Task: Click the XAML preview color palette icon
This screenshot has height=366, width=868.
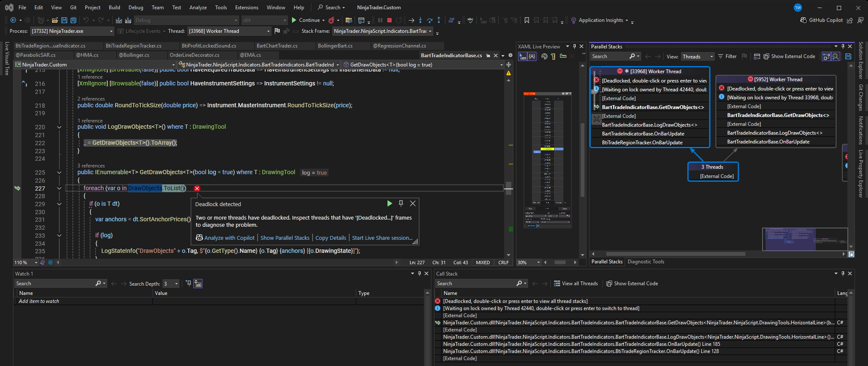Action: pyautogui.click(x=544, y=56)
